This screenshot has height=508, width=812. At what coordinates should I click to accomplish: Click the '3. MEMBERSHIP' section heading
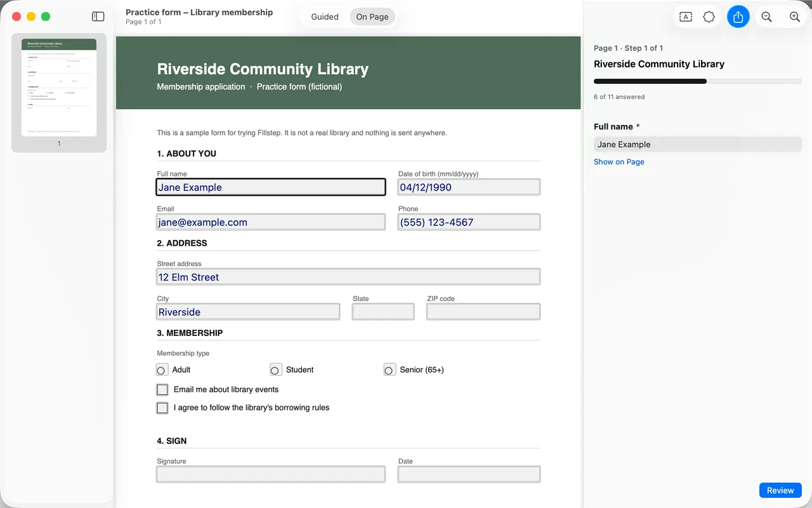[x=190, y=333]
